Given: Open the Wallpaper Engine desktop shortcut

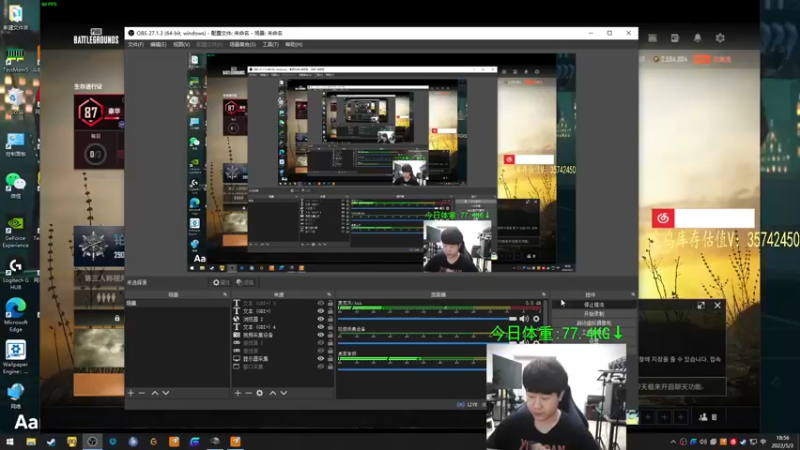Looking at the screenshot, I should 16,357.
